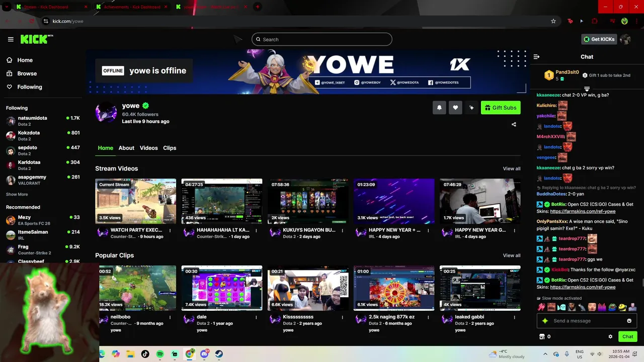Open natsumidota channel in sidebar

coord(43,121)
